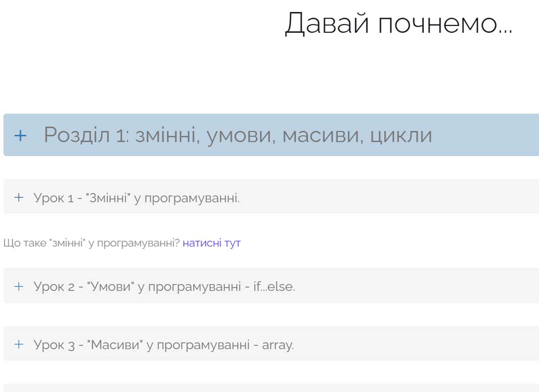Click the text Що таке "змінні" у програмуванні?
The width and height of the screenshot is (539, 392).
[92, 243]
